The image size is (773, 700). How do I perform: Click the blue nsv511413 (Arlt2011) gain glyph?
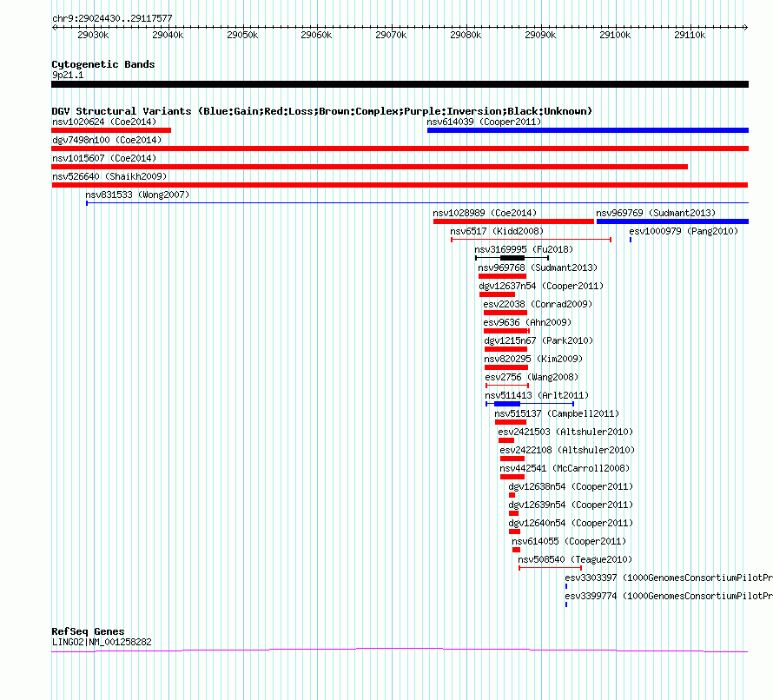[530, 404]
